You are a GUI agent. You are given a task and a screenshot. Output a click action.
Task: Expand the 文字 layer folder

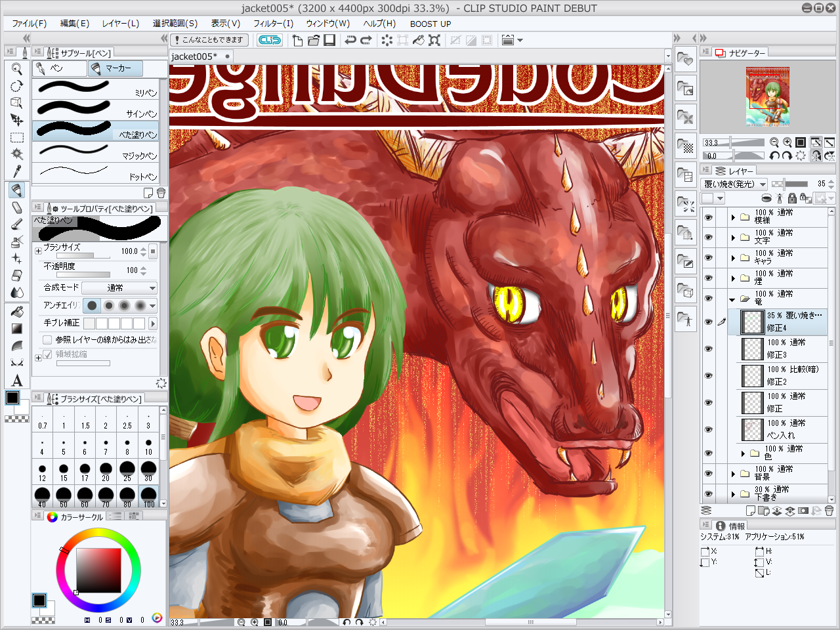point(733,238)
